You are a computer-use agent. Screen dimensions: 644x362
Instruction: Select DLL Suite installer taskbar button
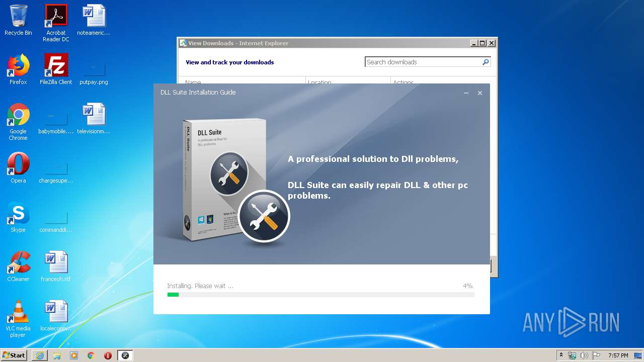pyautogui.click(x=125, y=355)
